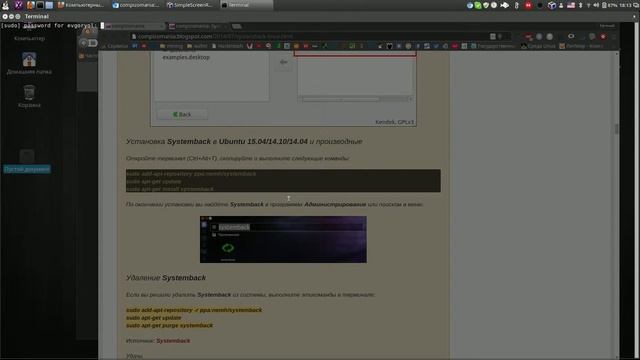Click the white fish tray icon
Image resolution: width=640 pixels, height=360 pixels.
click(505, 5)
